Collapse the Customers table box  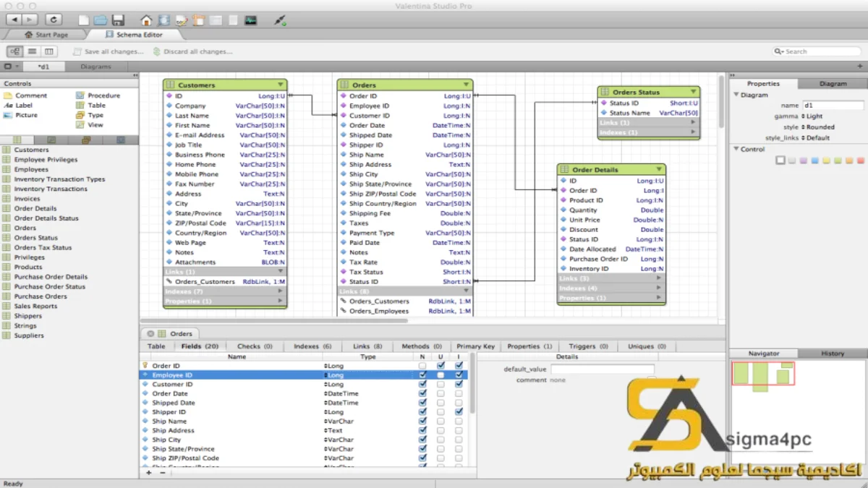coord(281,85)
